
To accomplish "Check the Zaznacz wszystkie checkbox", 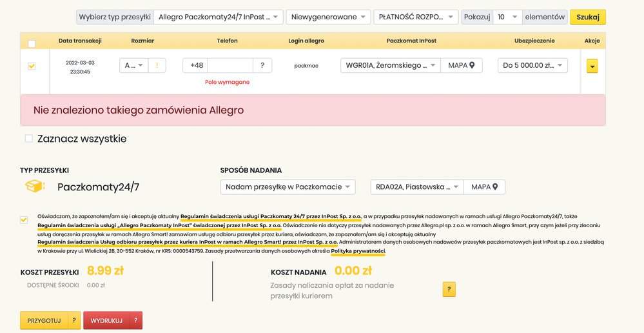I will click(x=29, y=139).
